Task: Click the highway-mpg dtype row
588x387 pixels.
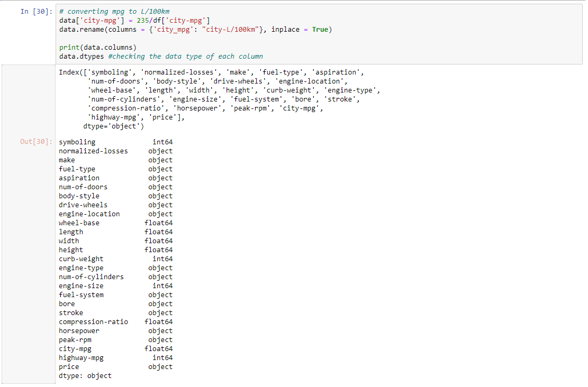Action: click(x=115, y=358)
